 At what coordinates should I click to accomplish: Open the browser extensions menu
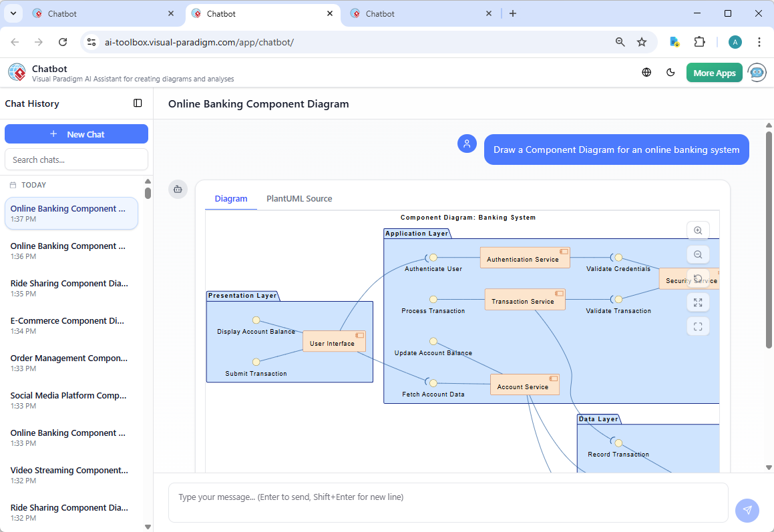click(x=699, y=41)
